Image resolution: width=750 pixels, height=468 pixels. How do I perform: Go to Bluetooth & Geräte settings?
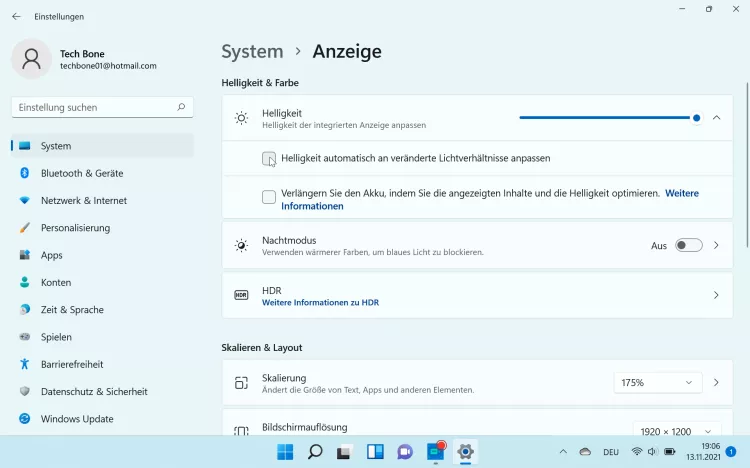(102, 173)
